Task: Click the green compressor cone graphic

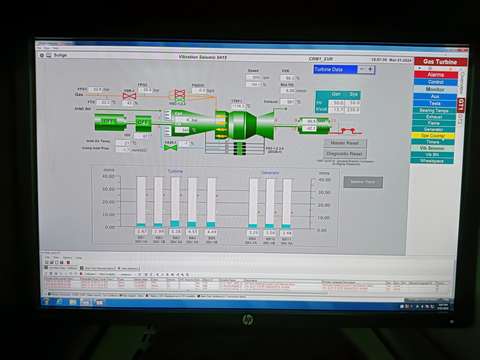Action: click(193, 123)
